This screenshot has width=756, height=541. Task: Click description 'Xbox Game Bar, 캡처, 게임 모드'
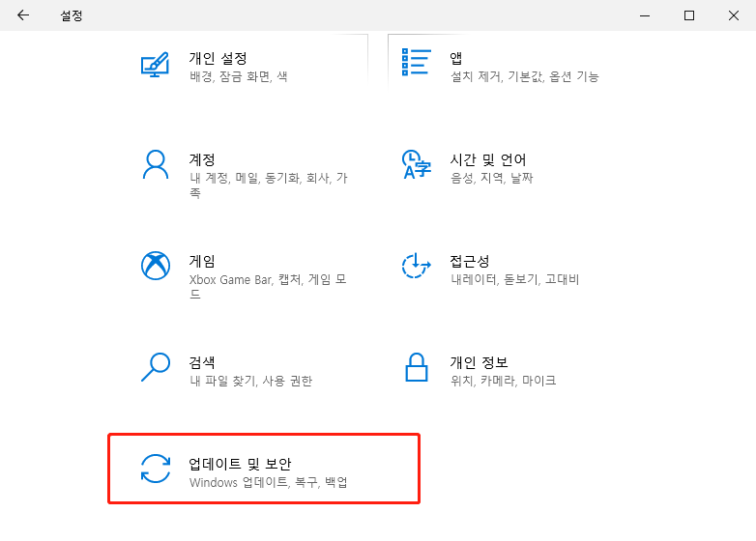coord(268,287)
